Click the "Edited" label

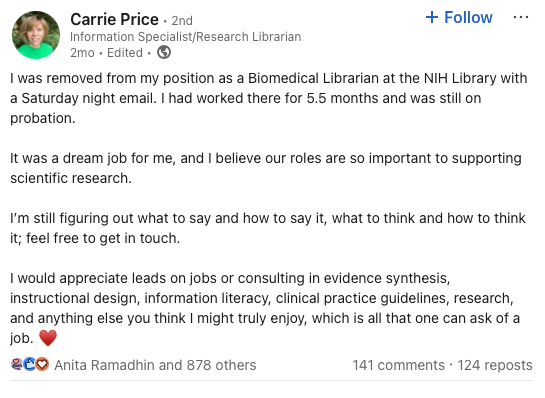click(x=125, y=53)
